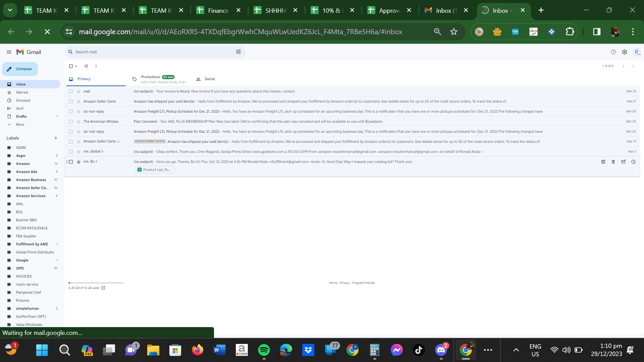
Task: Open Gmail Support help icon
Action: 613,52
